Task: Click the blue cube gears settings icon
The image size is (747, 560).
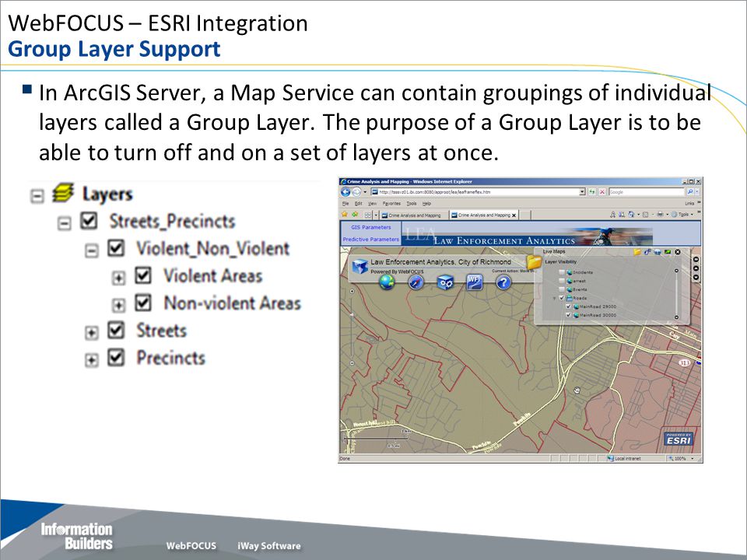Action: click(x=445, y=282)
